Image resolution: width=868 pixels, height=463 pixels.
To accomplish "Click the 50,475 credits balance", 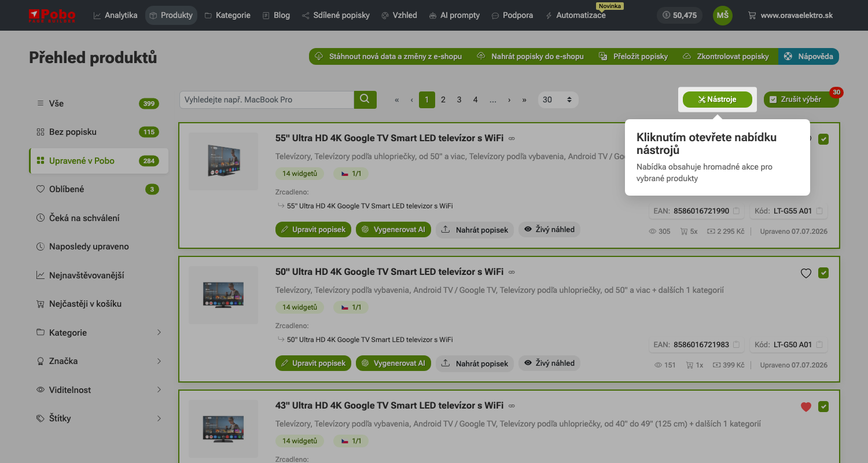I will click(679, 15).
